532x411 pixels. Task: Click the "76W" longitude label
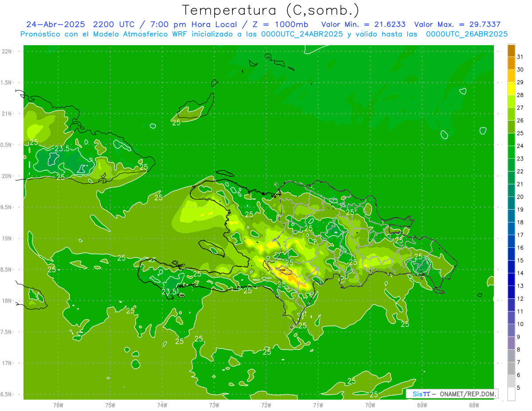tap(58, 405)
